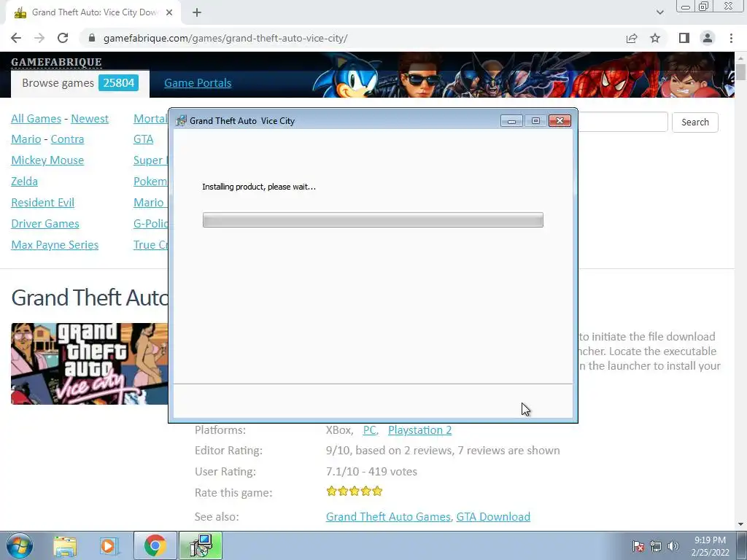747x560 pixels.
Task: Close the Grand Theft Auto browser tab
Action: pyautogui.click(x=169, y=12)
